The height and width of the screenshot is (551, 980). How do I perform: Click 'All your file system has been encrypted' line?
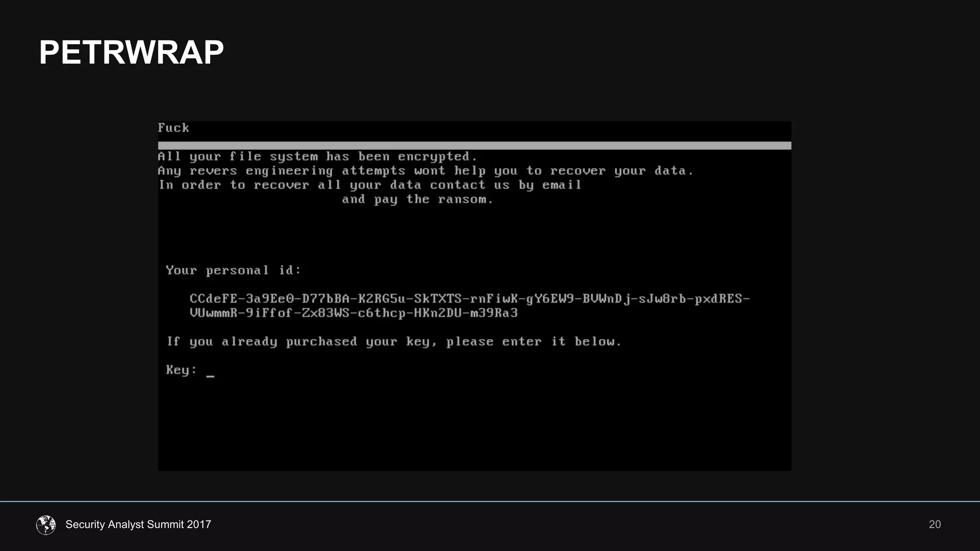tap(317, 156)
